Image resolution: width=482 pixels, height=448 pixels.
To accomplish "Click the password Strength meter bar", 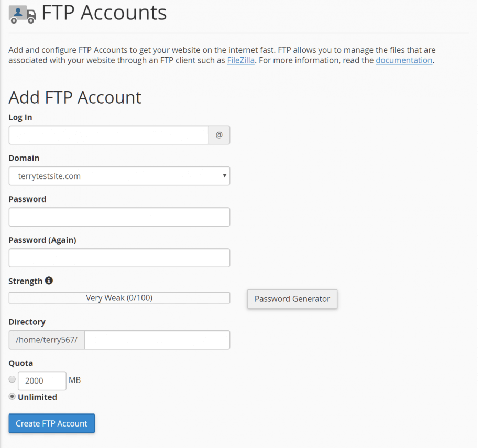I will [119, 297].
